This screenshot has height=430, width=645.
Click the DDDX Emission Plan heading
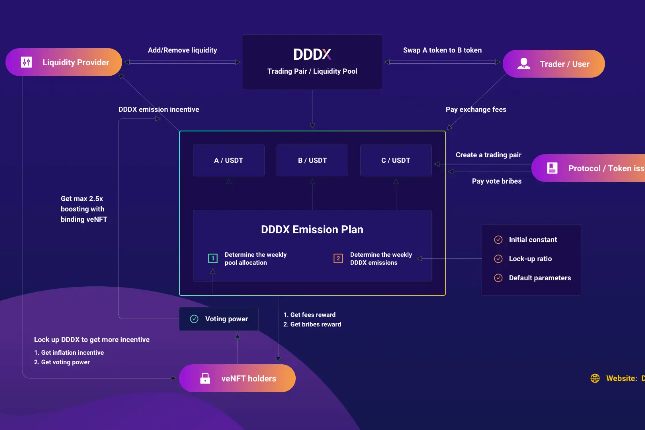pos(312,229)
